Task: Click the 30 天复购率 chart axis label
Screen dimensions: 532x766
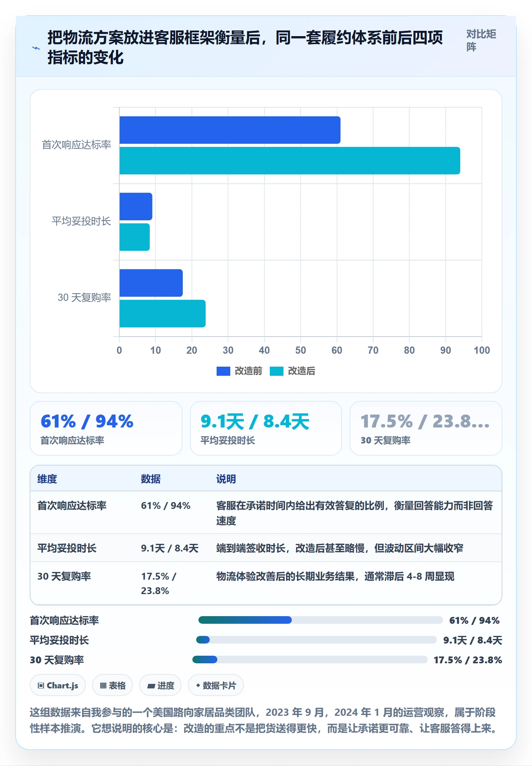Action: (84, 297)
